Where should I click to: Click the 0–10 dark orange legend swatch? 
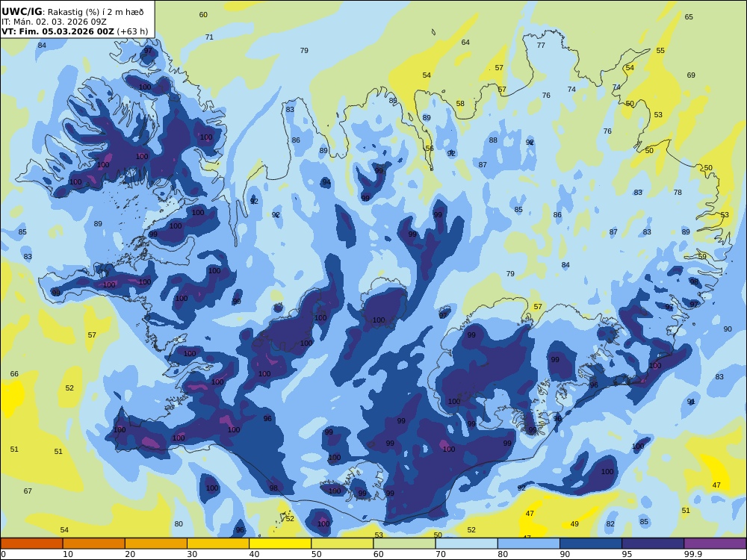(x=32, y=544)
